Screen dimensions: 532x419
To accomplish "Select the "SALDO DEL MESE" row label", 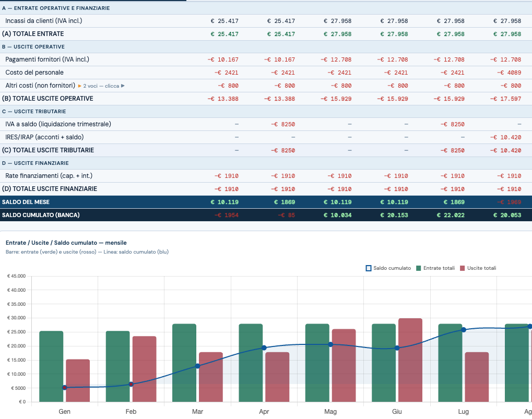I will pos(26,202).
